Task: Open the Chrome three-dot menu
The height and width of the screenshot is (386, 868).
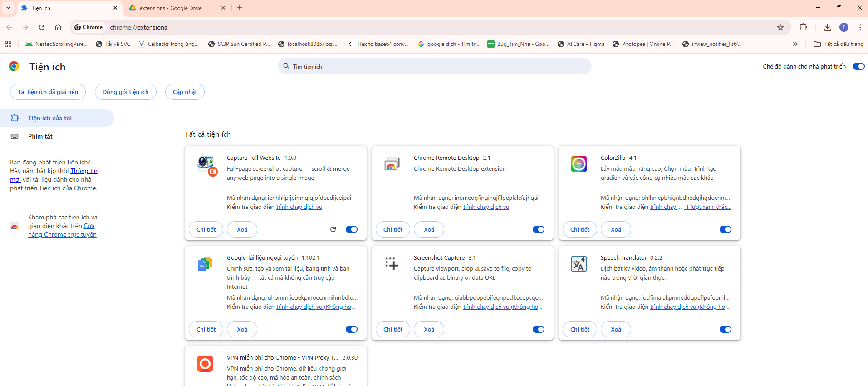Action: [860, 27]
